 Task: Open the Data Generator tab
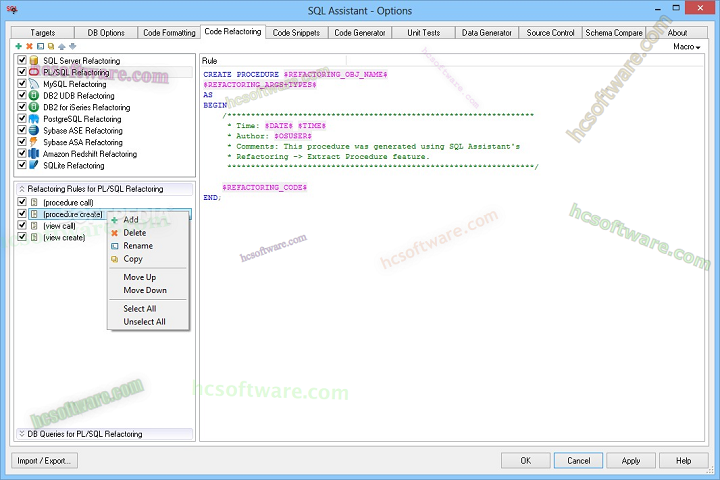pyautogui.click(x=487, y=33)
